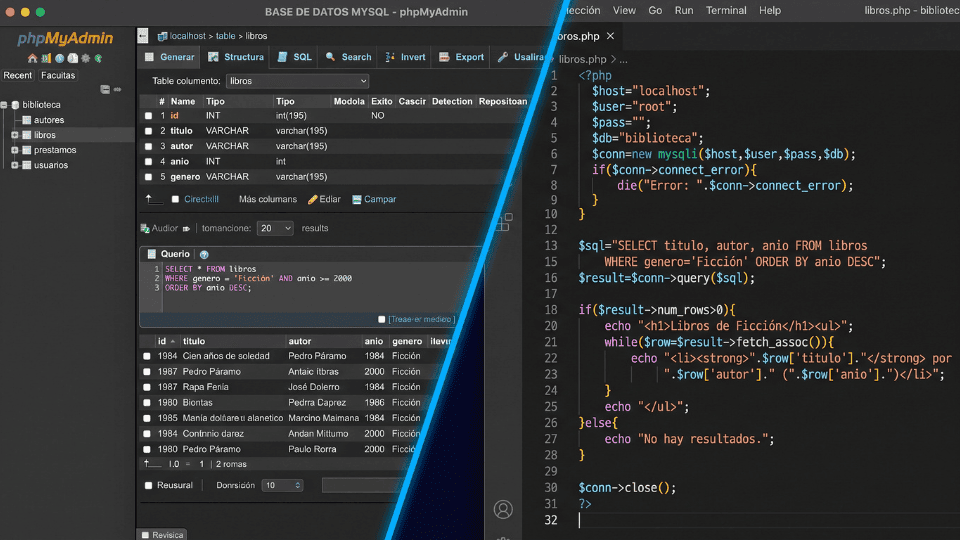This screenshot has width=960, height=540.
Task: Open the Terminal menu in VS Code
Action: [726, 10]
